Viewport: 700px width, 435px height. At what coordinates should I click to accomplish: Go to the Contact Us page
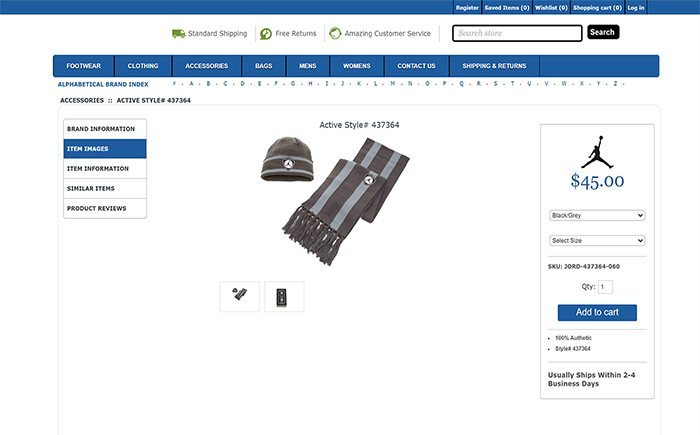417,66
